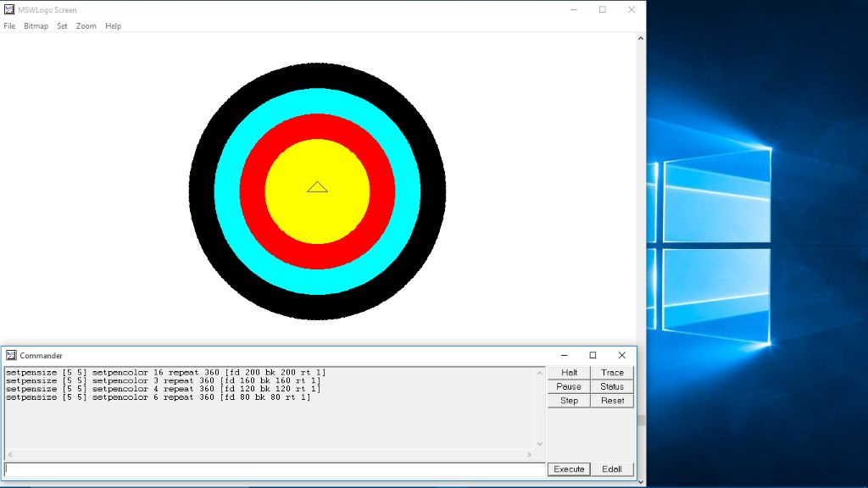Minimize the MSWLogo Screen window
This screenshot has height=488, width=868.
574,9
